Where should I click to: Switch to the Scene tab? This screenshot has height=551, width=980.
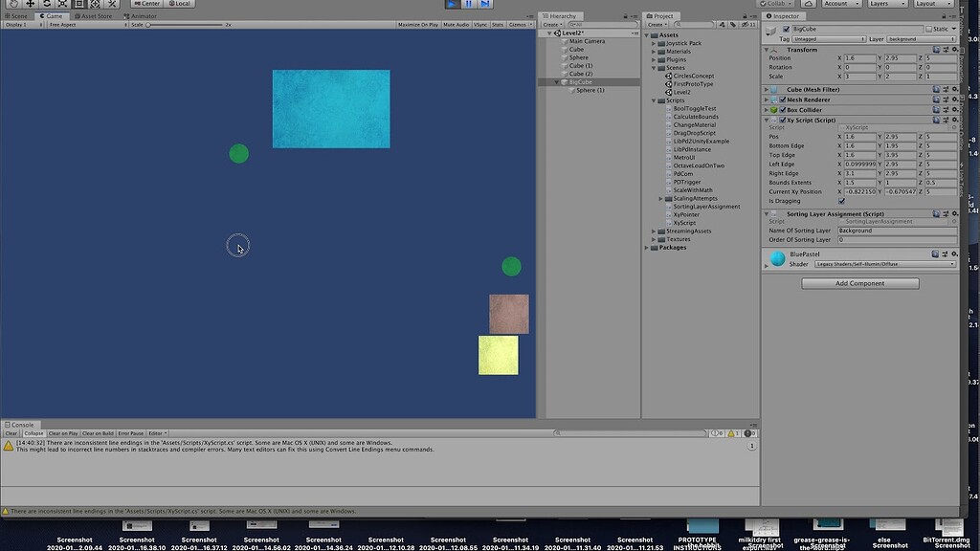pyautogui.click(x=17, y=15)
